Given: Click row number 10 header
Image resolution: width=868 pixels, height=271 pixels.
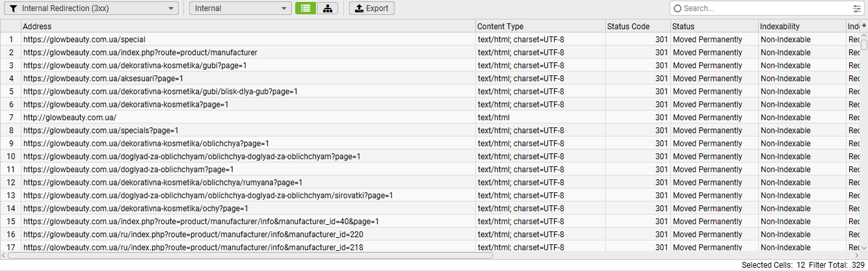Looking at the screenshot, I should [10, 157].
